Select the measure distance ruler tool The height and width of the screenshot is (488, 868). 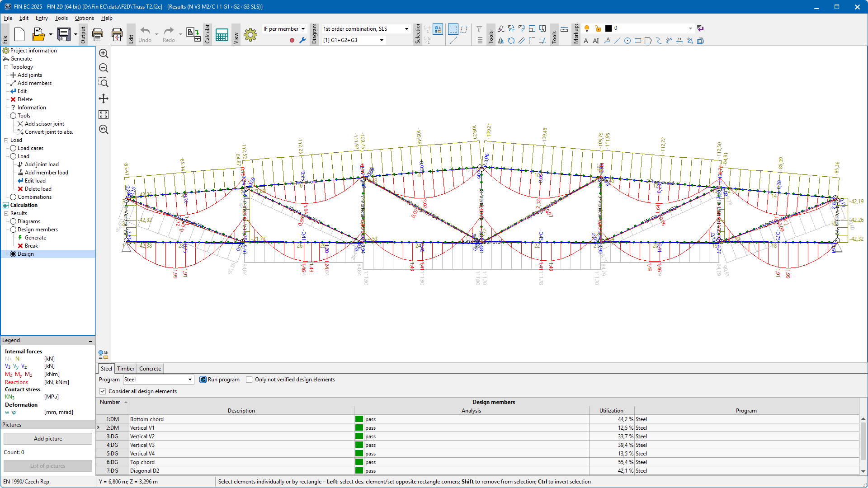(x=564, y=29)
